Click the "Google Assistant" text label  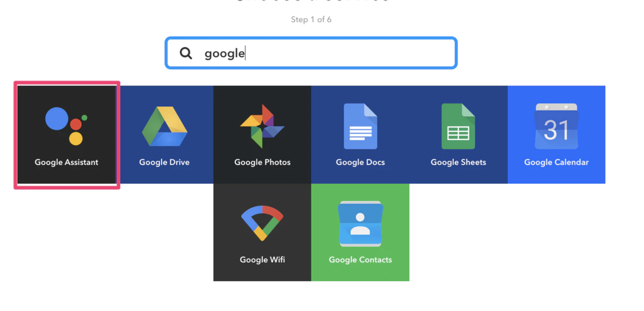(66, 162)
